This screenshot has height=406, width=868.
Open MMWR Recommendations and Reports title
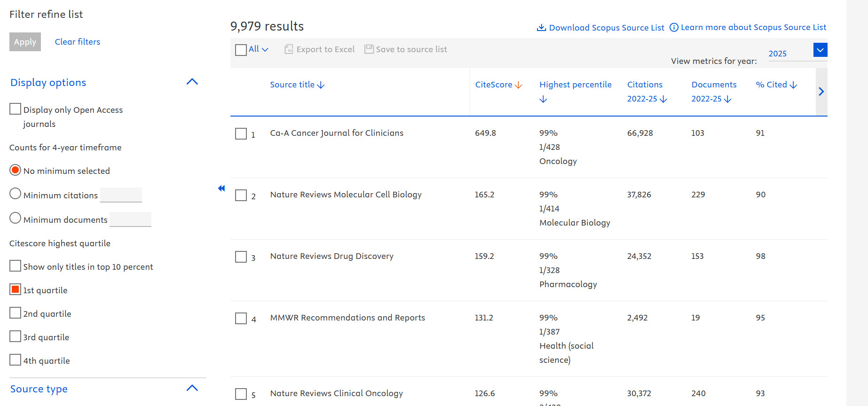[x=347, y=318]
